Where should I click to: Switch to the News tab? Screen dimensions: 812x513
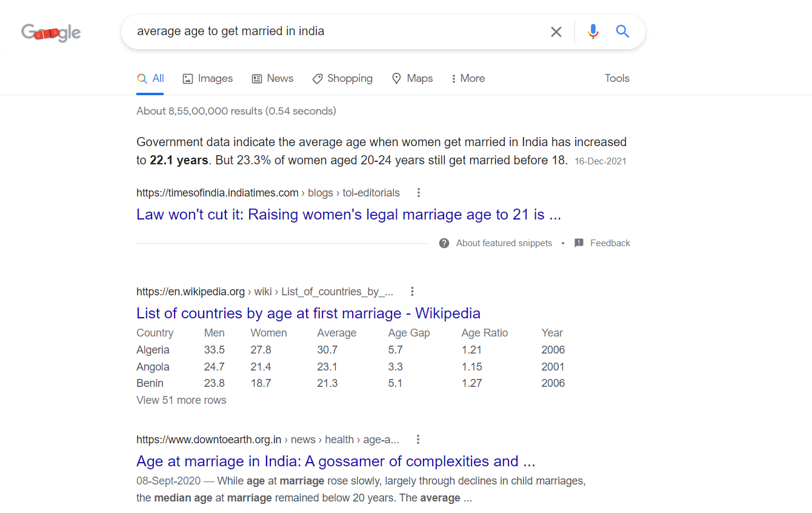pos(273,78)
